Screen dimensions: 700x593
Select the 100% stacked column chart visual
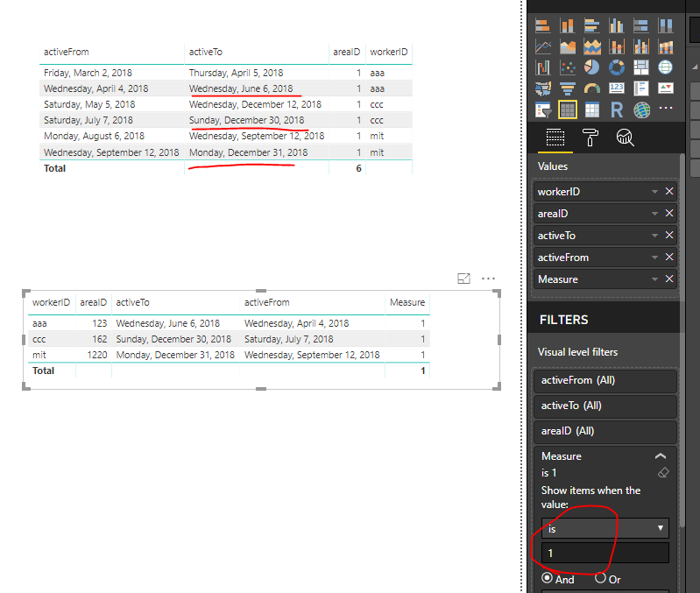click(666, 26)
